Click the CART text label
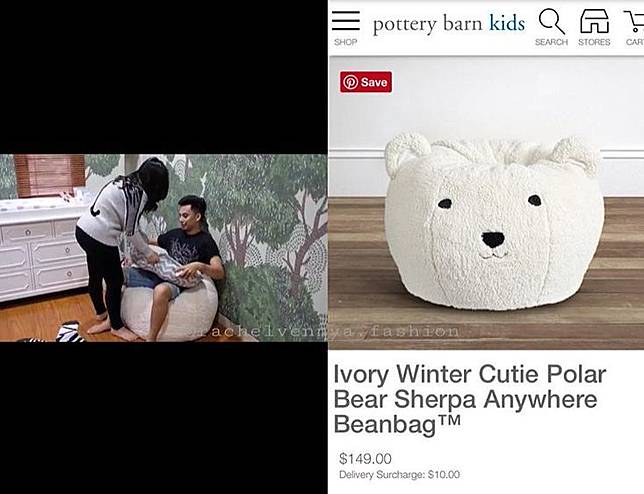Image resolution: width=644 pixels, height=494 pixels. point(635,42)
